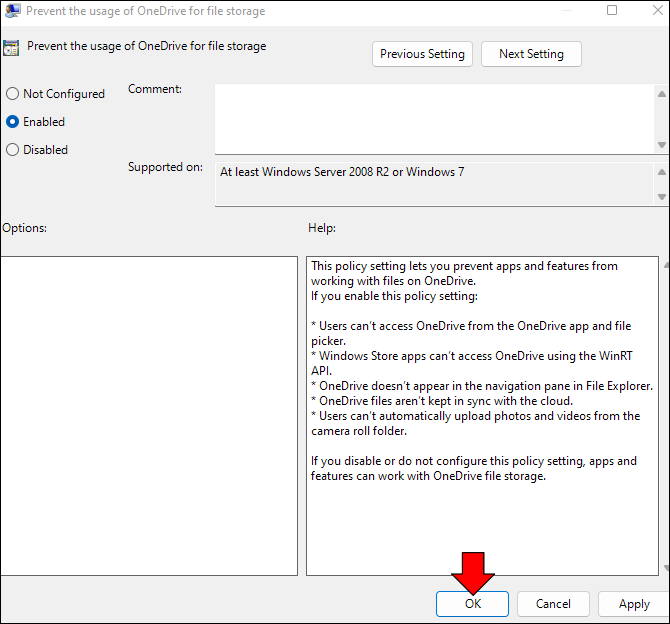Select the Enabled radio button

tap(13, 122)
